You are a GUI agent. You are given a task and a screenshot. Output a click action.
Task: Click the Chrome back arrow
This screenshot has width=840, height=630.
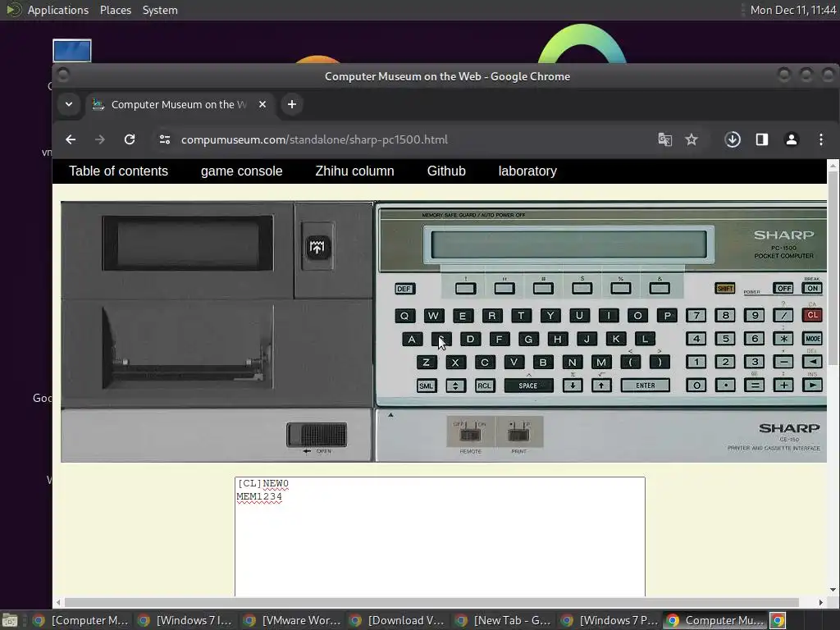click(x=71, y=139)
